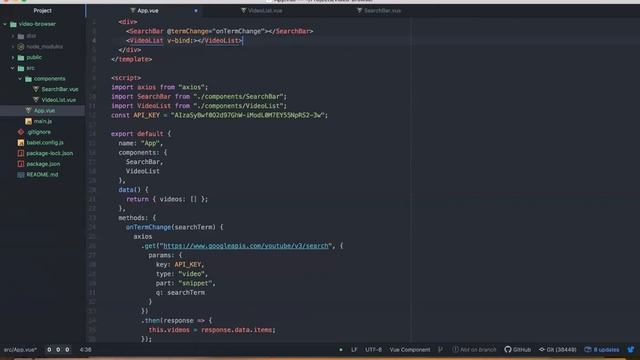The height and width of the screenshot is (360, 640).
Task: Collapse the src folder arrow
Action: tap(13, 68)
